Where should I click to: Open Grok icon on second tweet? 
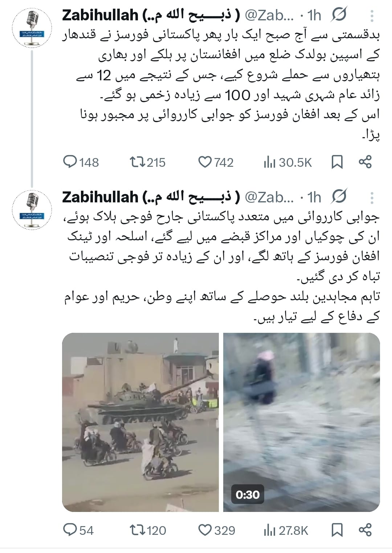pos(339,197)
